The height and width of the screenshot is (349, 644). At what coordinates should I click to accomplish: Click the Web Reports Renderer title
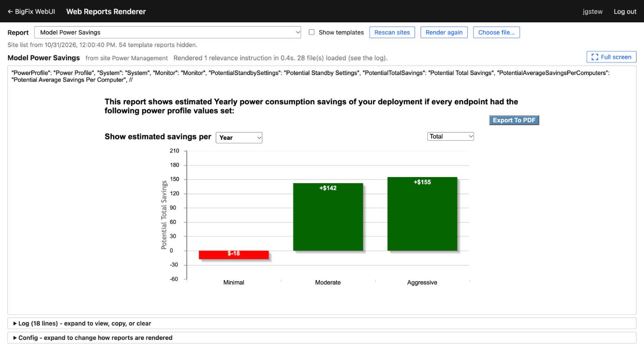point(106,12)
